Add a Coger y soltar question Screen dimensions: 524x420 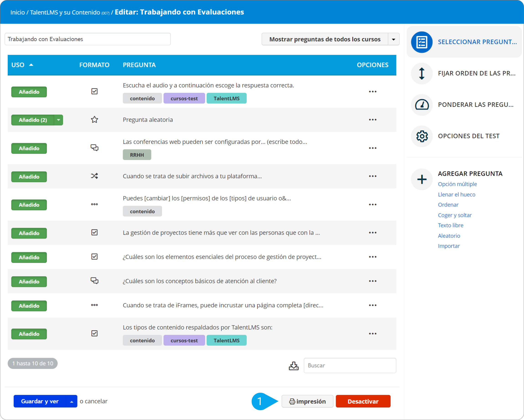[x=455, y=215]
